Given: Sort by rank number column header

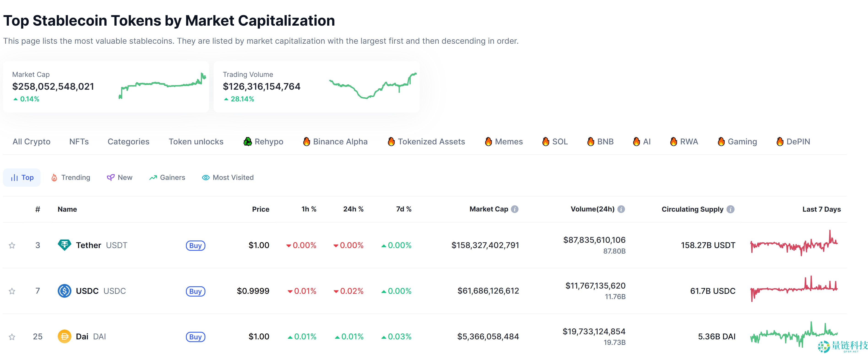Looking at the screenshot, I should click(x=38, y=209).
